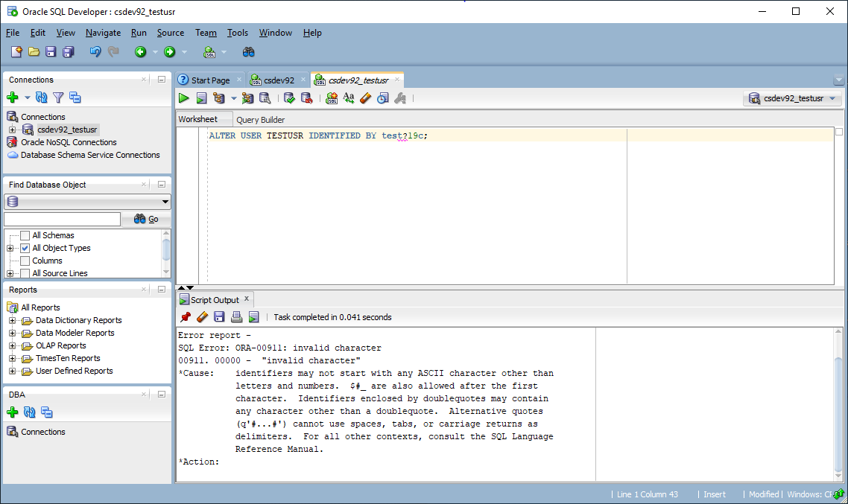Click the Rollback icon in worksheet toolbar
848x504 pixels.
(306, 98)
